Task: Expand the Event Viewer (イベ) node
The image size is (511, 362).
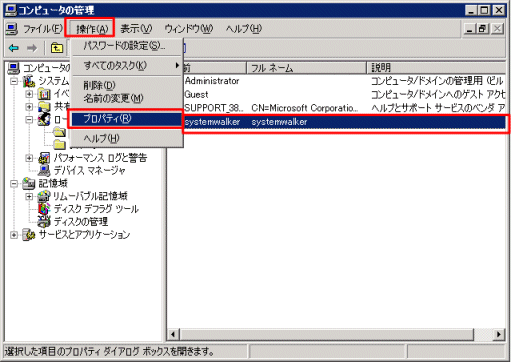Action: 29,94
